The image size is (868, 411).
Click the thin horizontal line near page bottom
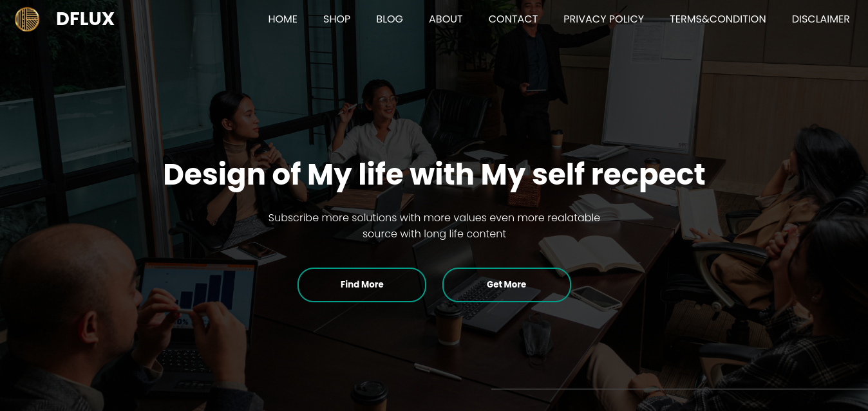[679, 388]
